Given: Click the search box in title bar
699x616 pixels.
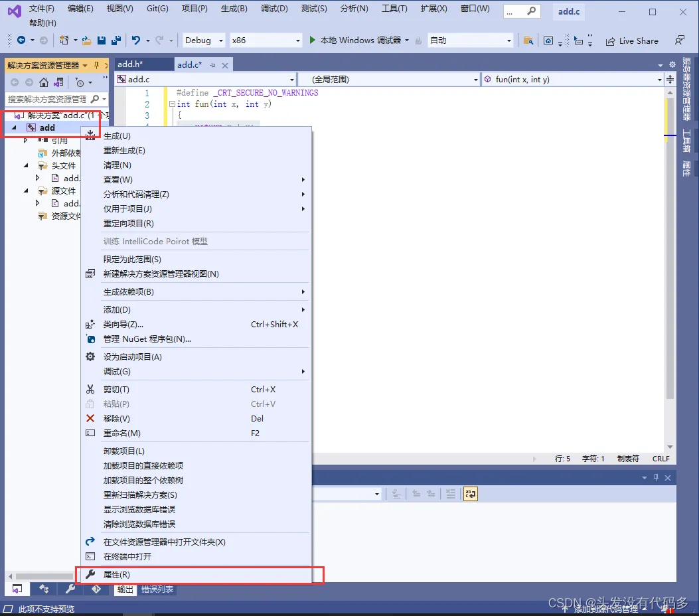Looking at the screenshot, I should point(522,11).
